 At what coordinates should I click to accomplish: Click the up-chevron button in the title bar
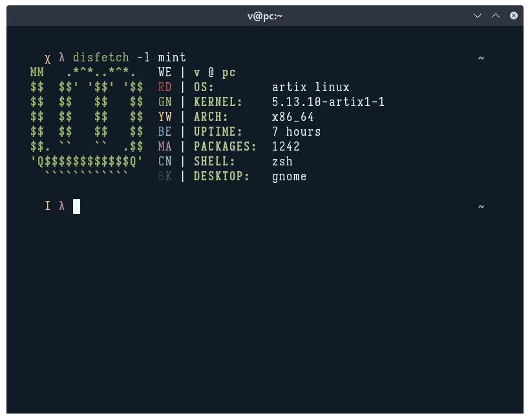click(496, 16)
